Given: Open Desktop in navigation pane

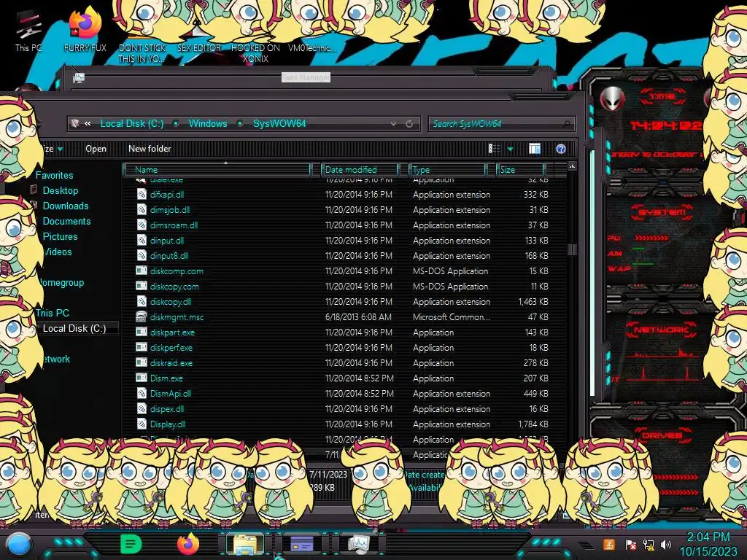Looking at the screenshot, I should pyautogui.click(x=61, y=190).
